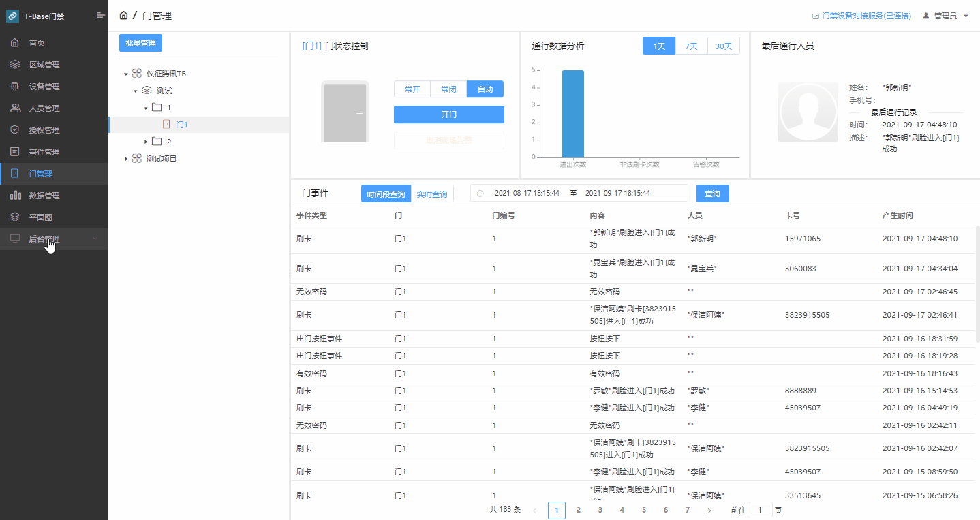The image size is (980, 520).
Task: Expand the 测试项目 tree node
Action: pos(126,159)
